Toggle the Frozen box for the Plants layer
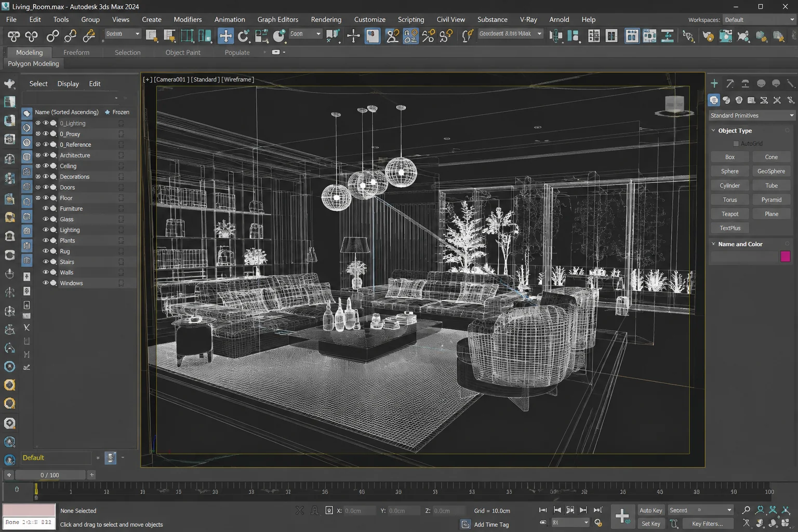The height and width of the screenshot is (532, 798). click(x=121, y=241)
